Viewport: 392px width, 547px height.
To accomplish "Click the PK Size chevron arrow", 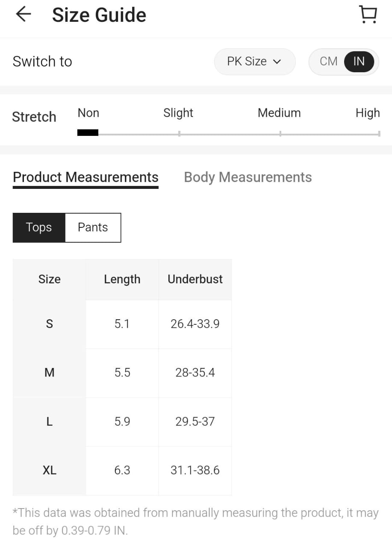I will pos(277,62).
